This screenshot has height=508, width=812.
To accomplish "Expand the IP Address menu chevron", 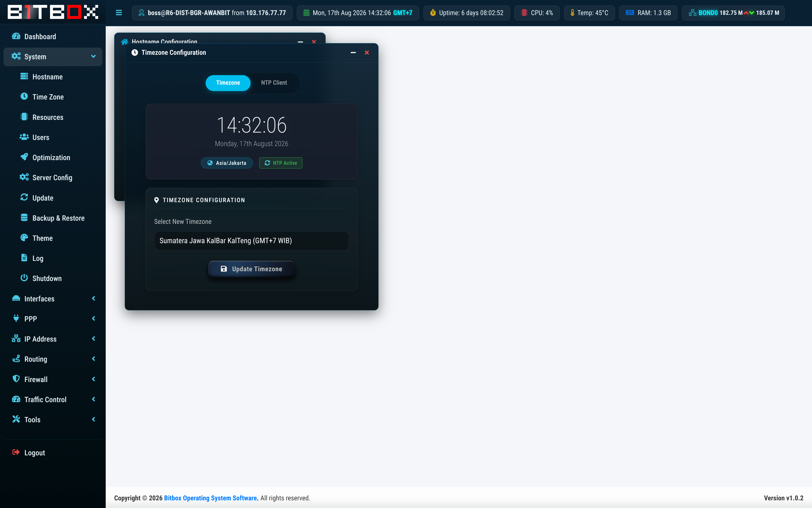I will tap(94, 339).
